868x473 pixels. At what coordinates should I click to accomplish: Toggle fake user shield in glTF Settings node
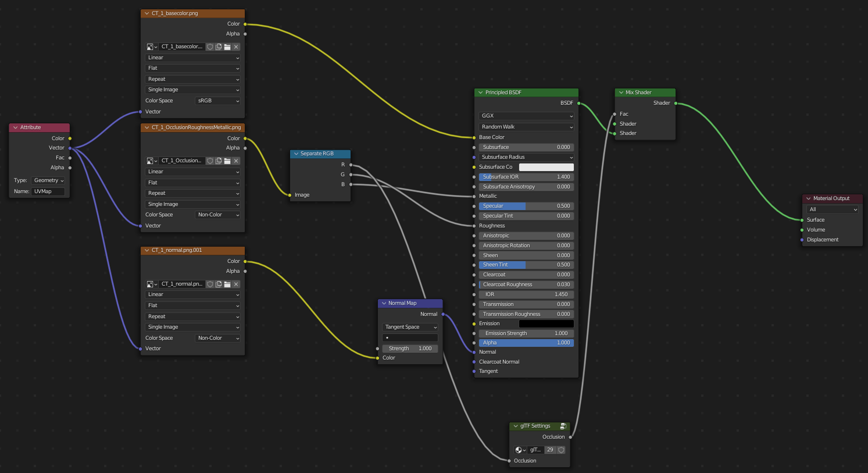click(560, 450)
